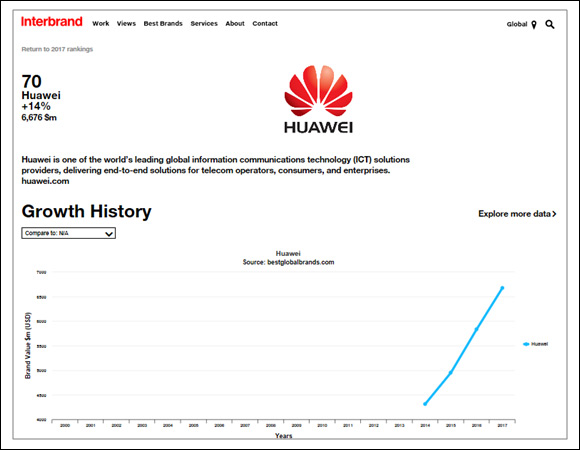Screen dimensions: 580x450
Task: Click the Interbrand logo
Action: point(52,22)
